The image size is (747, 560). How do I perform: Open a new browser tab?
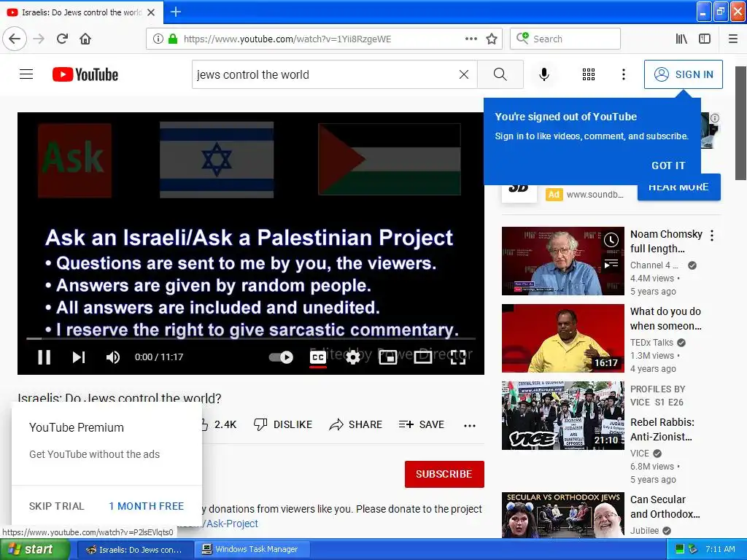click(x=176, y=12)
